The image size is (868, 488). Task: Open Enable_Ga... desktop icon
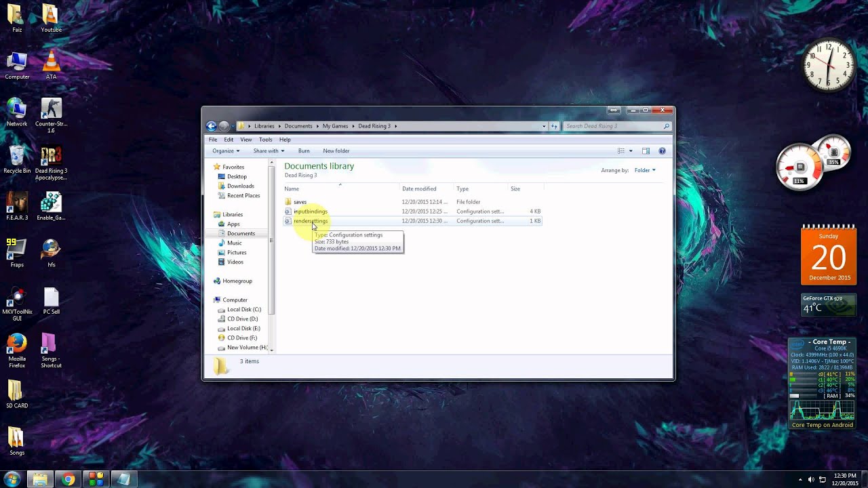(51, 207)
